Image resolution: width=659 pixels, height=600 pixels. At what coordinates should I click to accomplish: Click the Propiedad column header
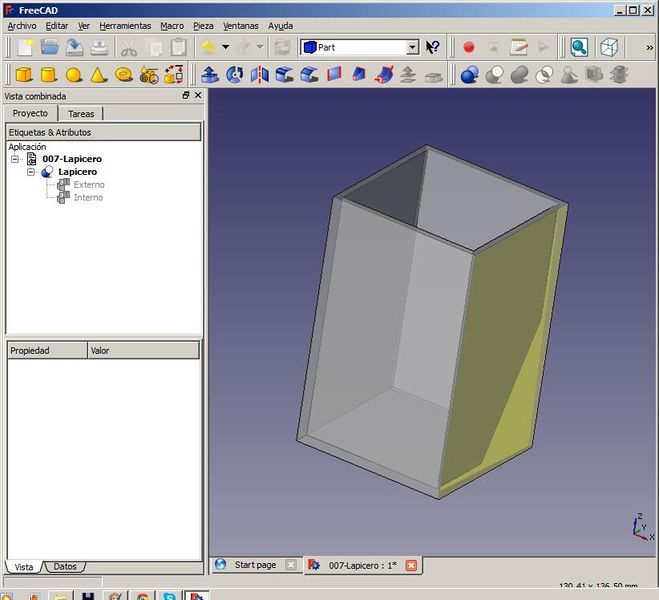(x=46, y=351)
